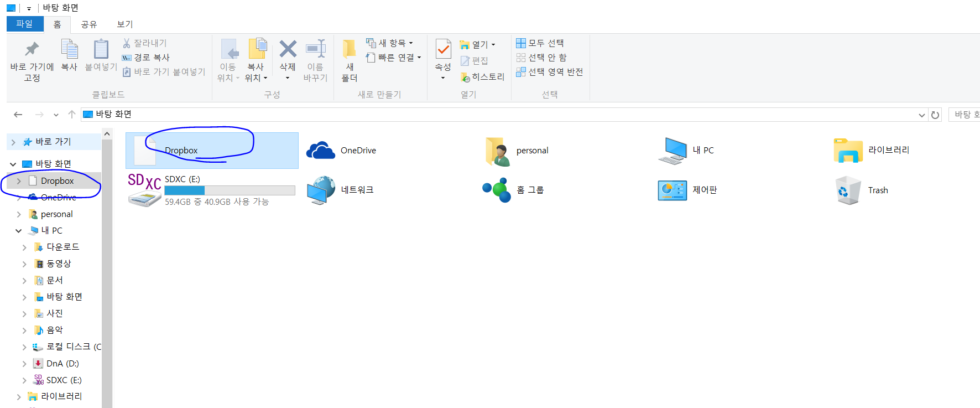This screenshot has width=980, height=408.
Task: Expand 동영상 (Videos) tree node
Action: 24,264
